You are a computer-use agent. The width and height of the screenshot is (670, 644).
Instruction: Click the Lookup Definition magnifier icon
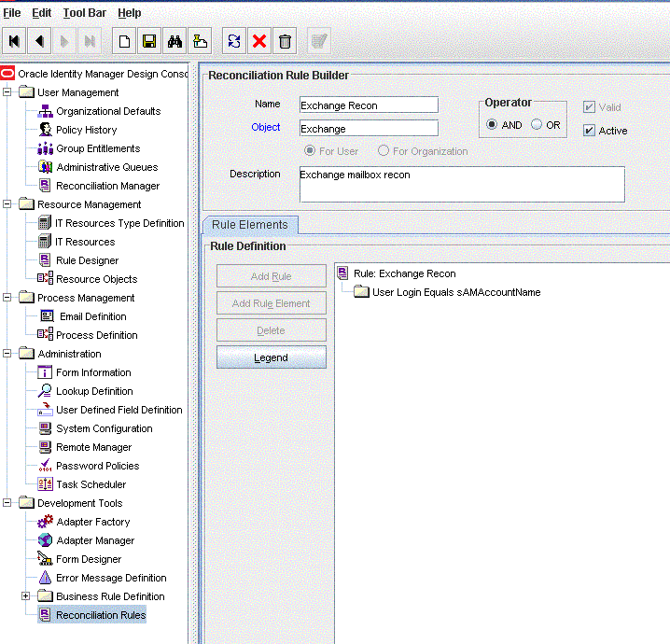[45, 391]
